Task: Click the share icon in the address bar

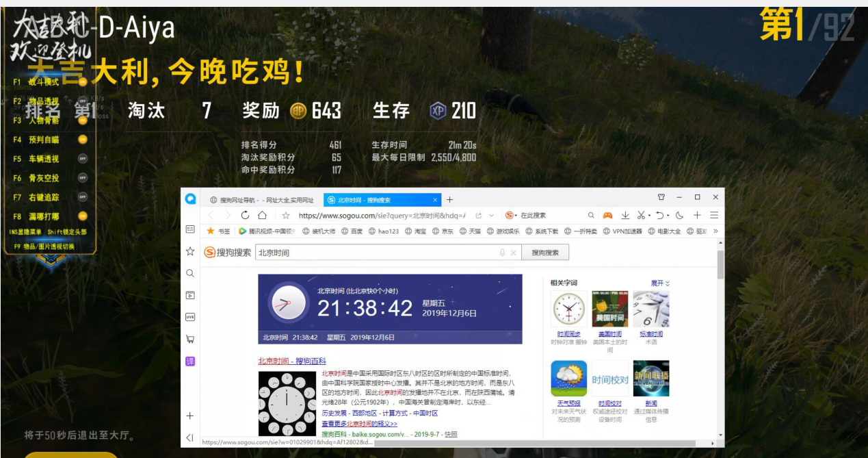Action: (x=479, y=215)
